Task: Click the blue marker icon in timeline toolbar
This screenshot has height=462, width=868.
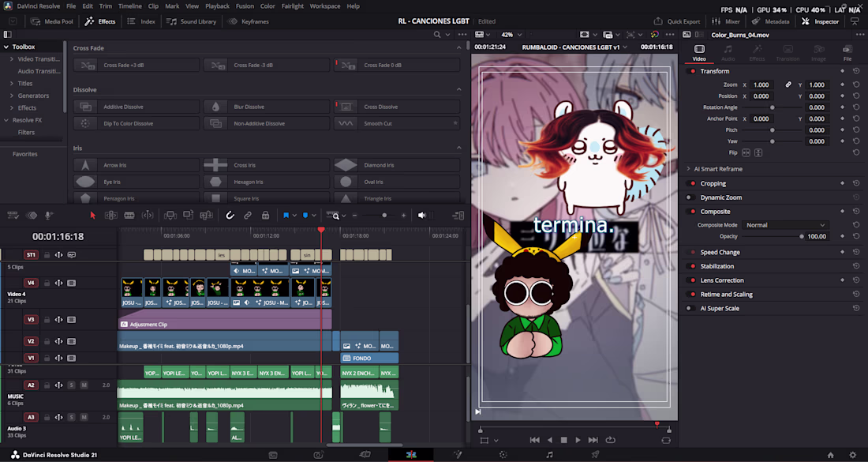Action: (305, 216)
